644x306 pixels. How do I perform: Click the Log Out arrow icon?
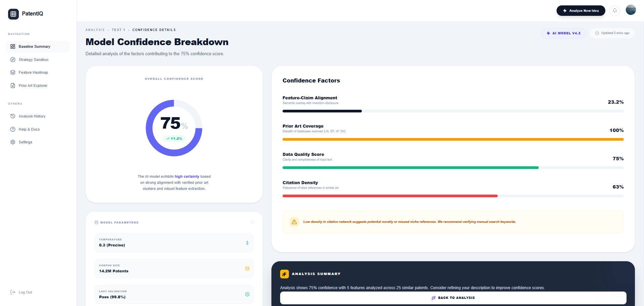[x=13, y=292]
